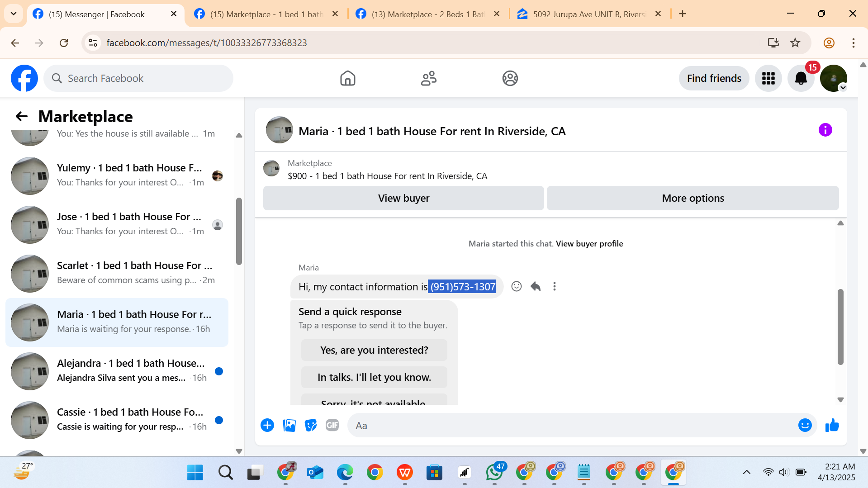
Task: Open Facebook home feed icon
Action: pyautogui.click(x=347, y=78)
